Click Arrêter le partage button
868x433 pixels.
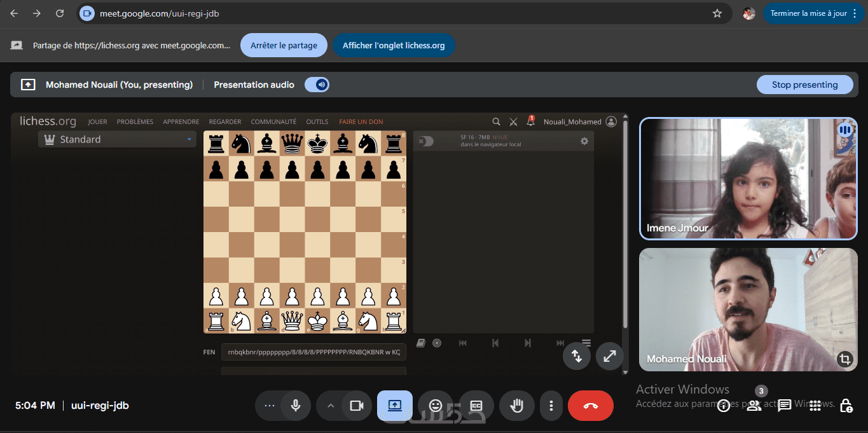coord(284,45)
